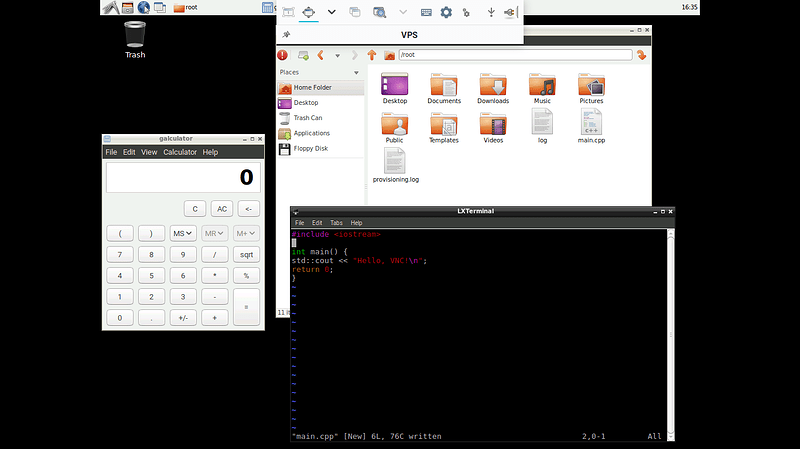Select Trash Can in Places sidebar
The height and width of the screenshot is (449, 800).
307,118
